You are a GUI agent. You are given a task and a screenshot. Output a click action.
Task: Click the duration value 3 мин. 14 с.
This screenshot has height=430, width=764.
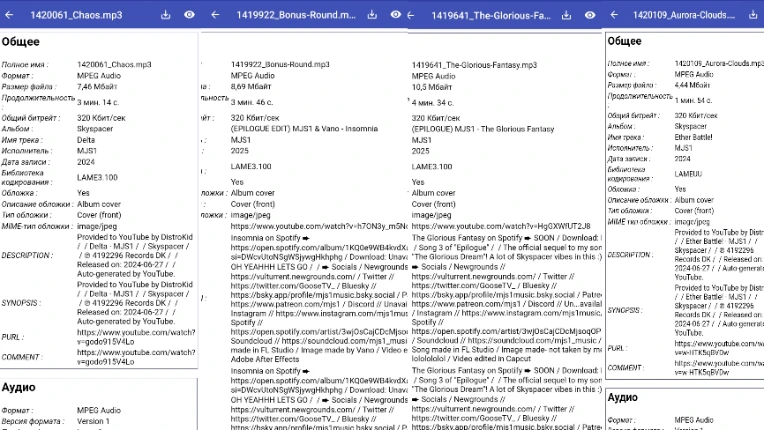point(98,102)
